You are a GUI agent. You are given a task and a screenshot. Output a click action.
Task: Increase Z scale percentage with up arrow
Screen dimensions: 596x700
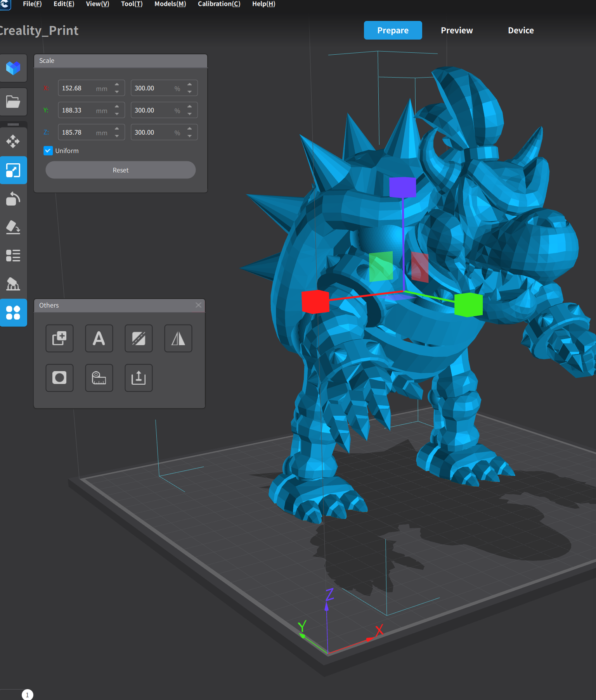[x=189, y=129]
